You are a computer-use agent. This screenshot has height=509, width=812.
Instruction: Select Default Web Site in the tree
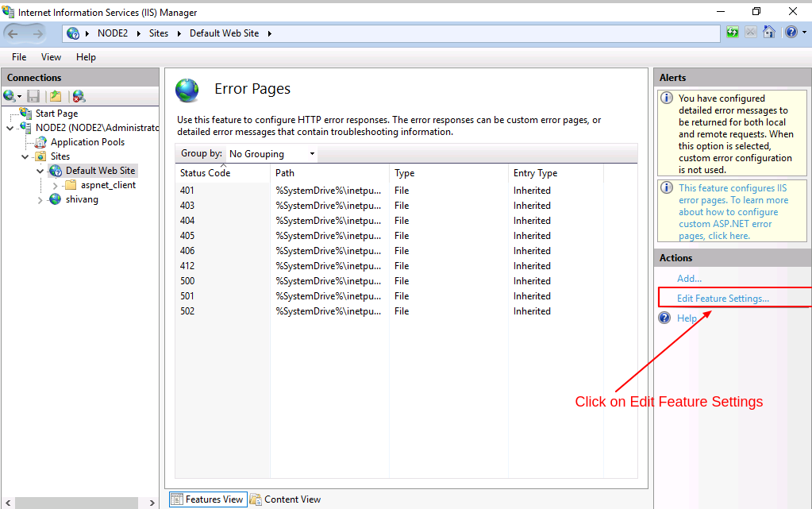point(101,171)
